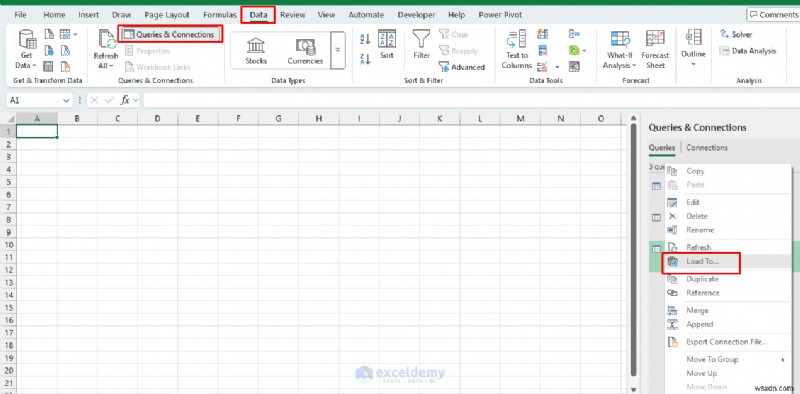Open the File tab
The image size is (800, 394).
(x=20, y=15)
